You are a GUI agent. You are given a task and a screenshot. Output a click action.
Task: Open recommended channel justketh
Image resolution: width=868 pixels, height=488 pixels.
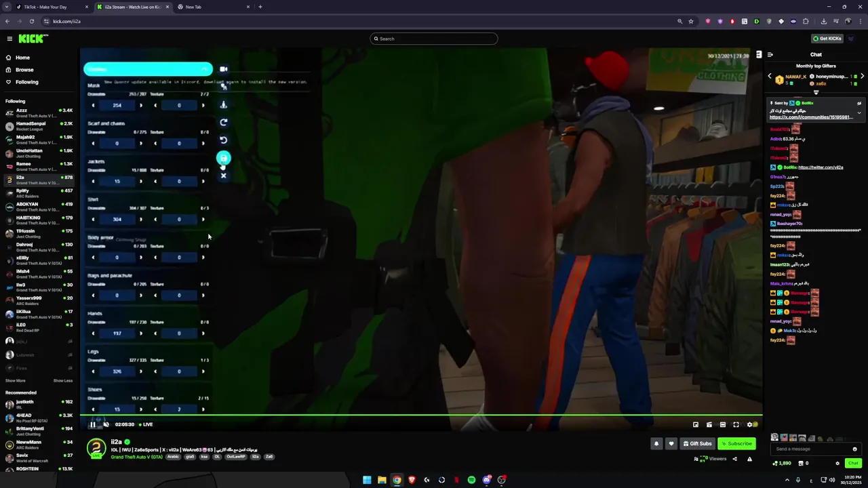39,404
